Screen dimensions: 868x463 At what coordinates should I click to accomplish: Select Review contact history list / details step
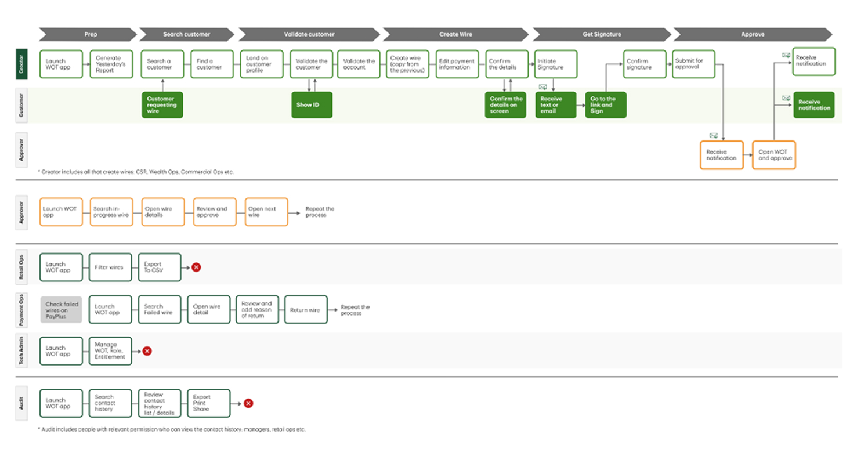(160, 403)
